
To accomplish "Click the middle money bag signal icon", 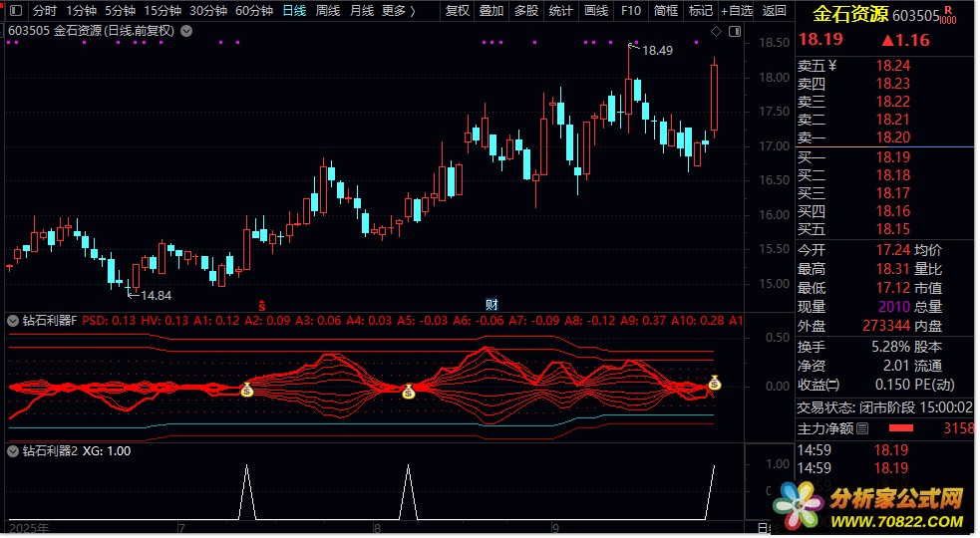I will 409,393.
